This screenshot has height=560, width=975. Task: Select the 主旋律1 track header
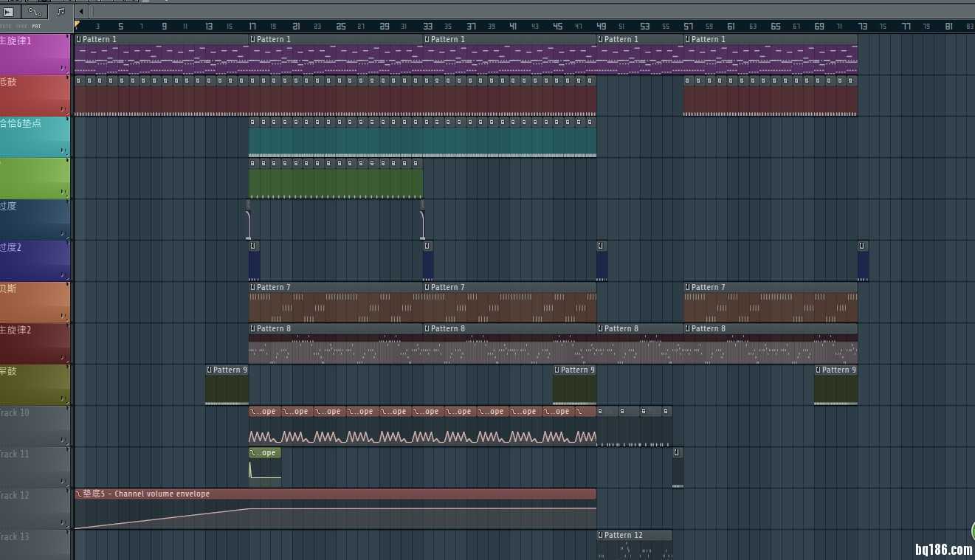35,54
